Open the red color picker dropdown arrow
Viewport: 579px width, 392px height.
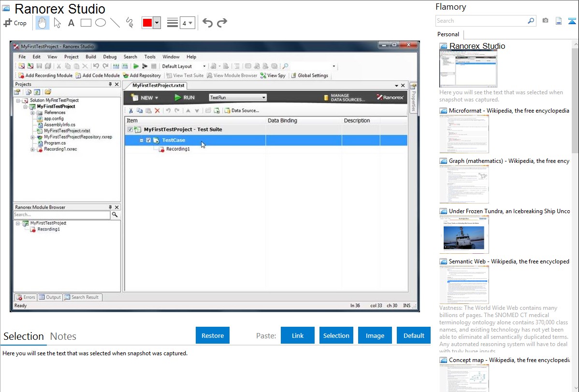click(x=157, y=23)
